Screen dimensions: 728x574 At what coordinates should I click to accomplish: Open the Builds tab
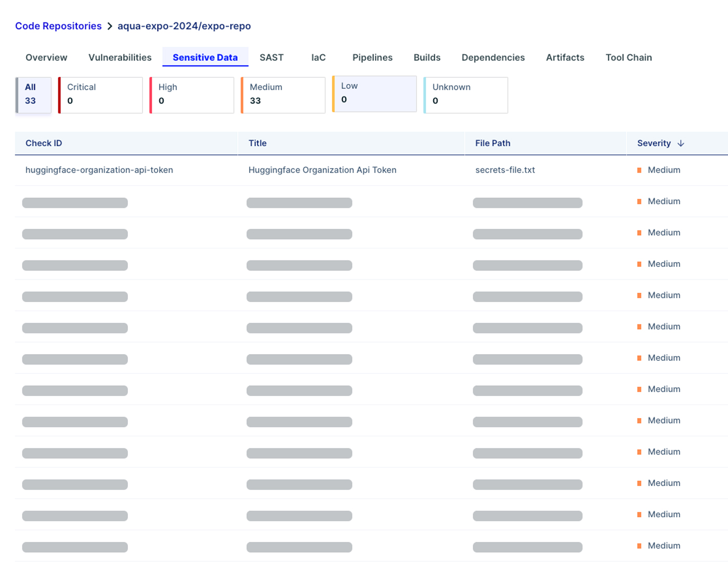click(427, 57)
